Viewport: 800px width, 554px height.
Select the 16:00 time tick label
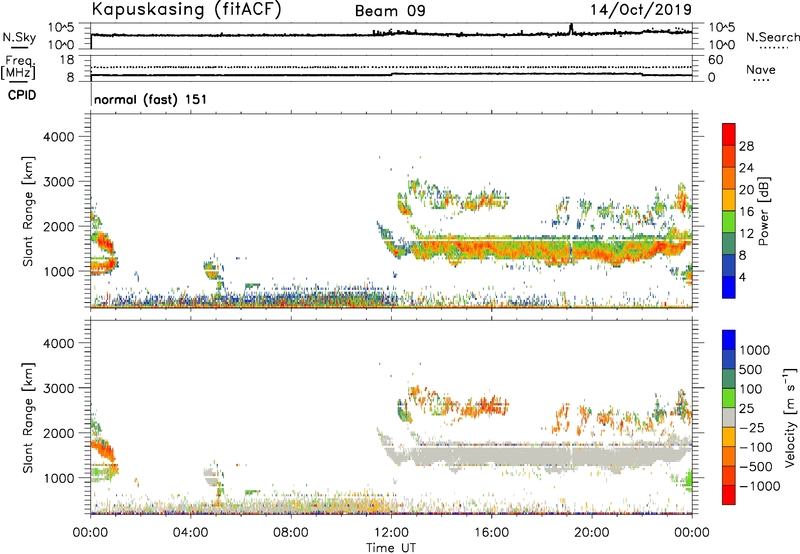[x=491, y=533]
